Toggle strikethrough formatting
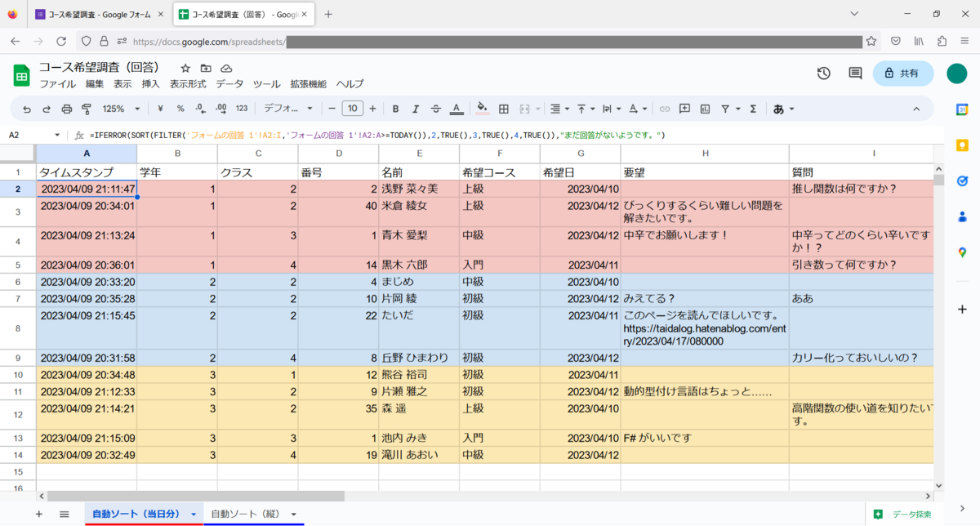The width and height of the screenshot is (980, 526). click(x=435, y=109)
